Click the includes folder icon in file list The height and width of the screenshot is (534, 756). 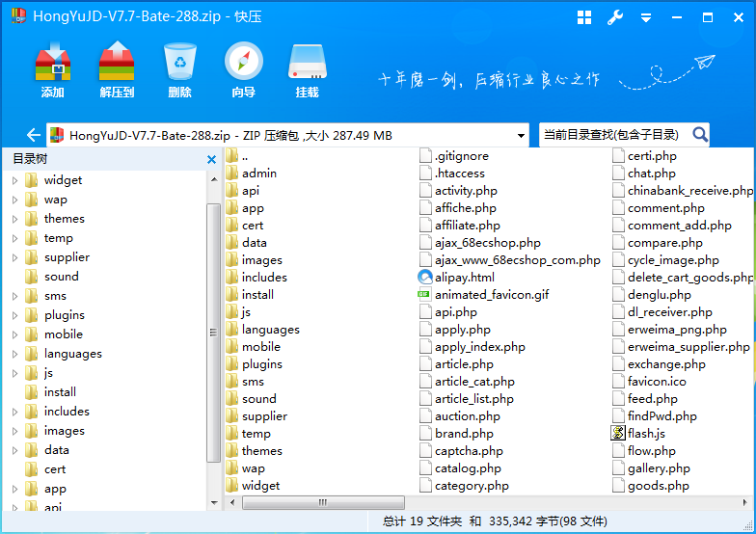point(232,277)
